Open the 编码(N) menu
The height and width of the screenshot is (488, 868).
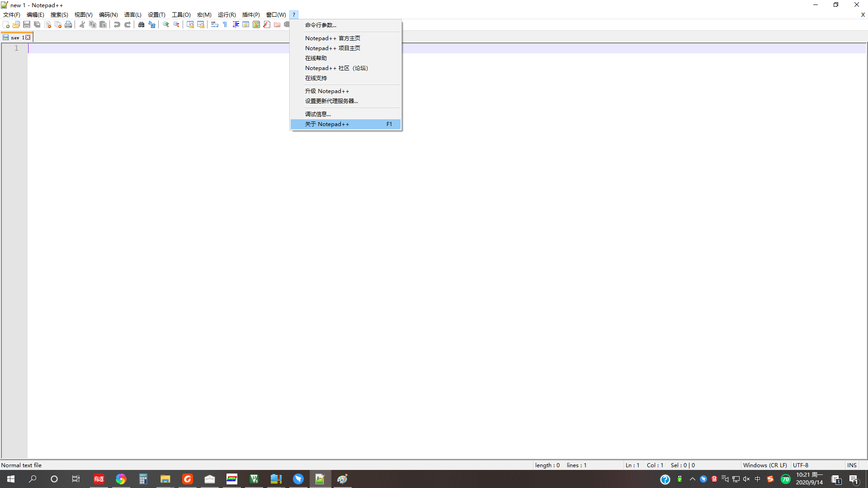click(108, 14)
